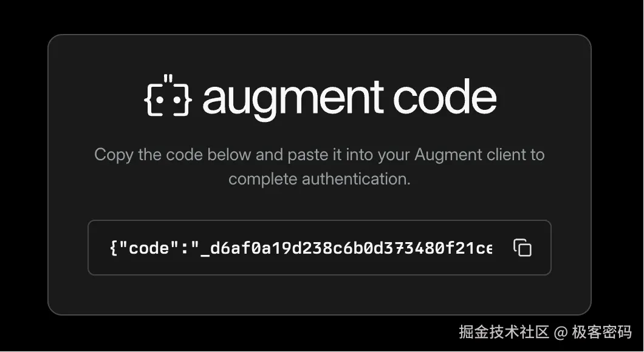Click the quotation marks atop the logo face

pos(168,78)
